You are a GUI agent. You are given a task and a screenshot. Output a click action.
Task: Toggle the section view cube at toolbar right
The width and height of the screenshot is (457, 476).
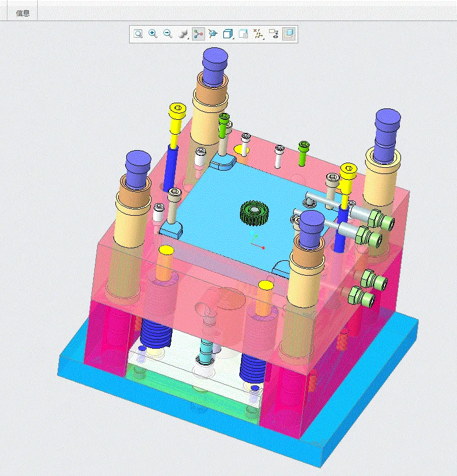tap(289, 34)
